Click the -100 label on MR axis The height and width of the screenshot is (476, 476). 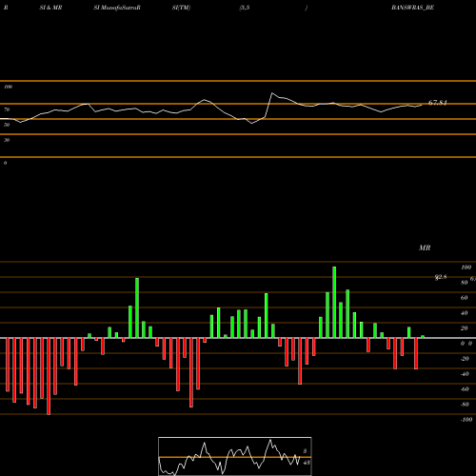(466, 420)
